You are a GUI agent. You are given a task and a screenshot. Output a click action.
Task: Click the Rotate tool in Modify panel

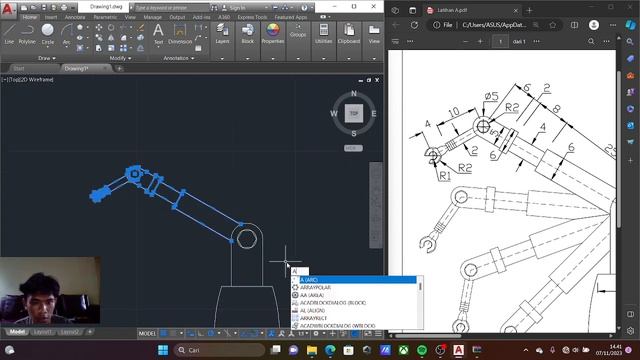[x=111, y=27]
